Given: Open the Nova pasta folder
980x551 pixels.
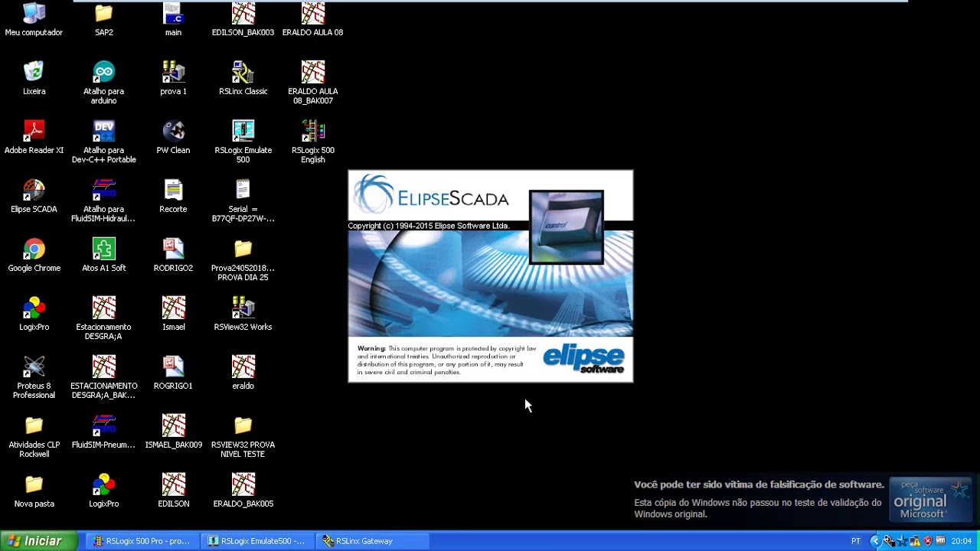Looking at the screenshot, I should 34,491.
